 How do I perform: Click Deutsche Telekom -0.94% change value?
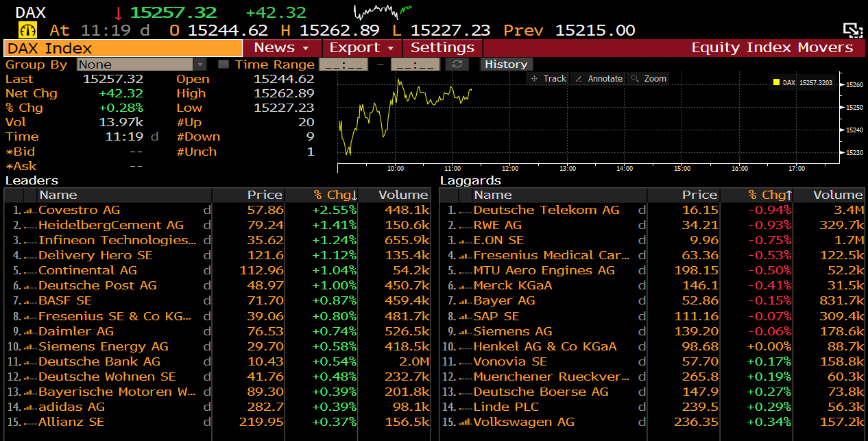tap(770, 211)
